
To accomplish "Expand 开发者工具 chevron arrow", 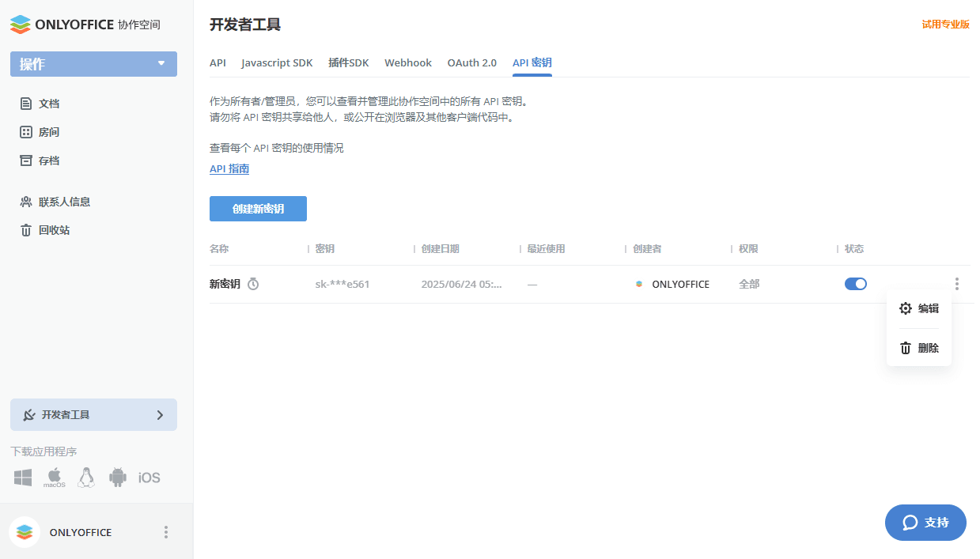I will point(160,415).
